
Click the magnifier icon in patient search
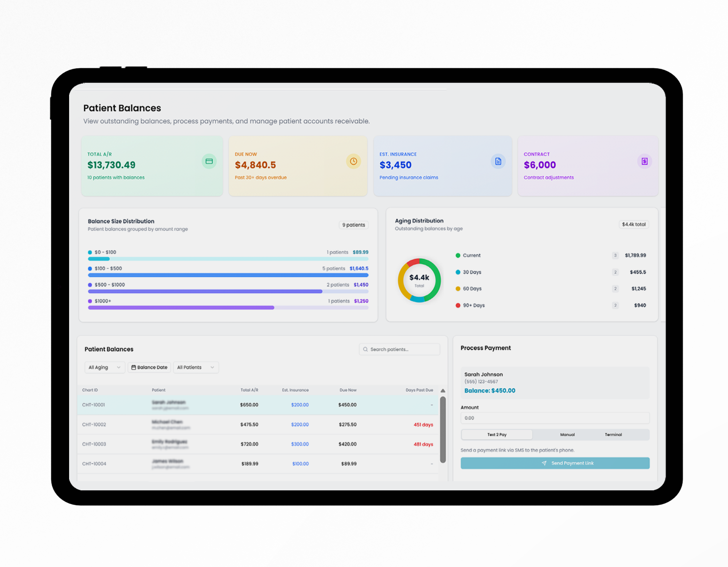(x=366, y=349)
